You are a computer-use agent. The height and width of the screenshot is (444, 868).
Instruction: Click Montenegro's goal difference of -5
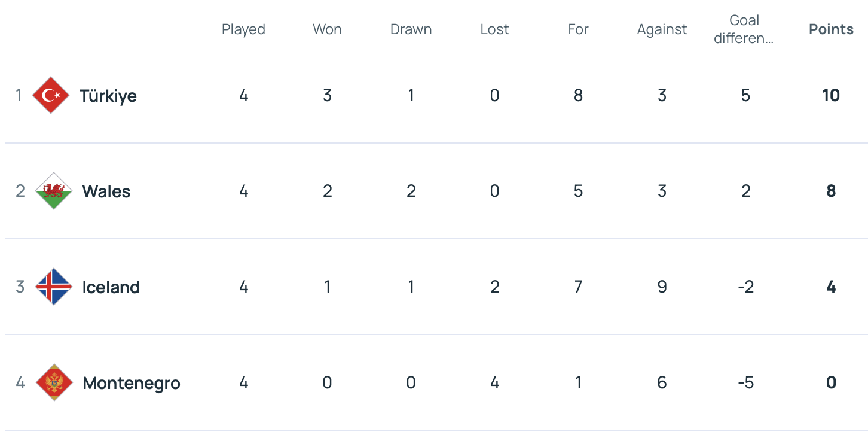tap(745, 382)
